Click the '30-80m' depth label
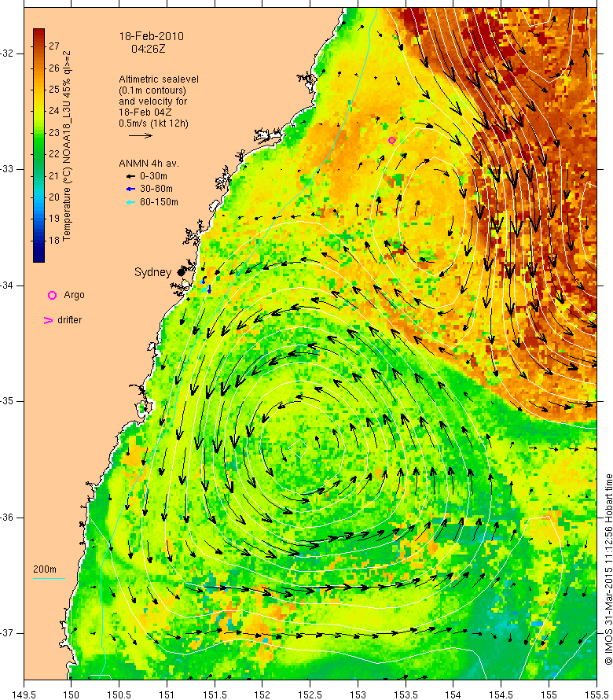613x700 pixels. (156, 189)
